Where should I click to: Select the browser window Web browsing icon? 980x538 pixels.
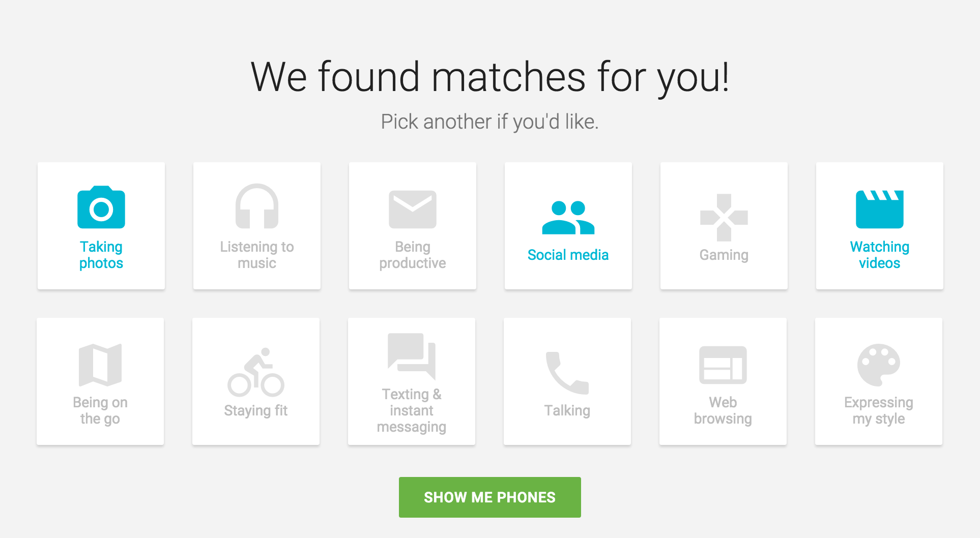pyautogui.click(x=723, y=365)
